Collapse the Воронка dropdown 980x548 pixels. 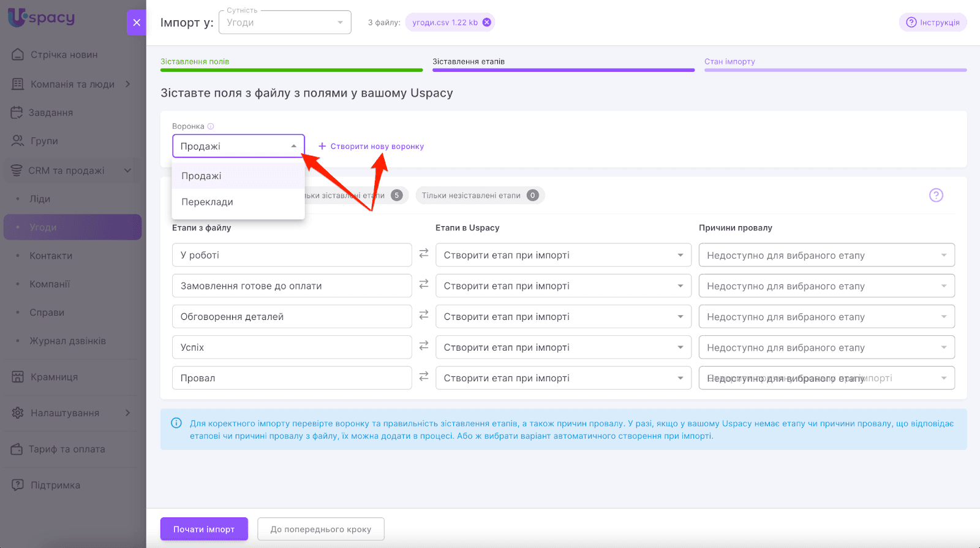[x=293, y=147]
